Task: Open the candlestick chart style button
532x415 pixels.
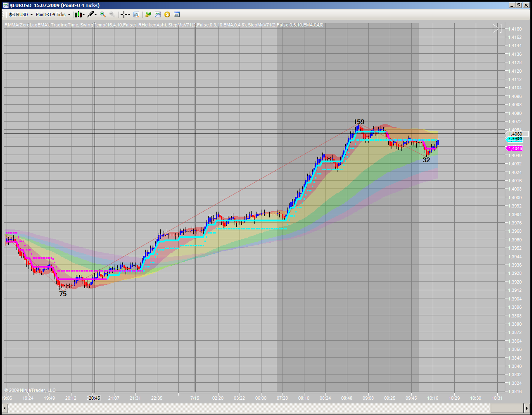Action: (78, 14)
